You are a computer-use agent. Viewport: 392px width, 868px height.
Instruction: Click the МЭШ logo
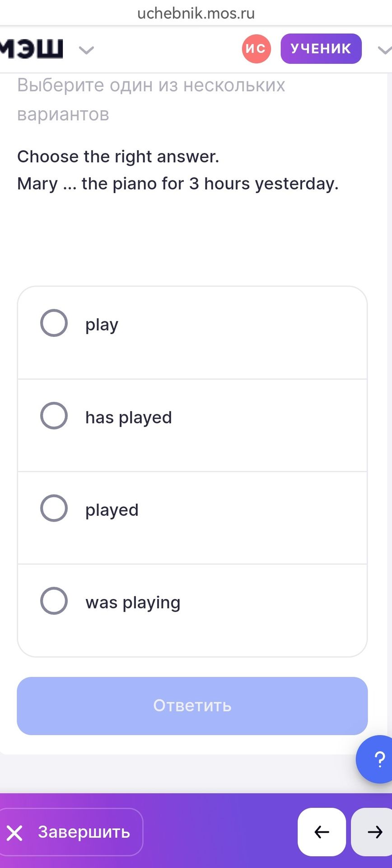pos(32,49)
